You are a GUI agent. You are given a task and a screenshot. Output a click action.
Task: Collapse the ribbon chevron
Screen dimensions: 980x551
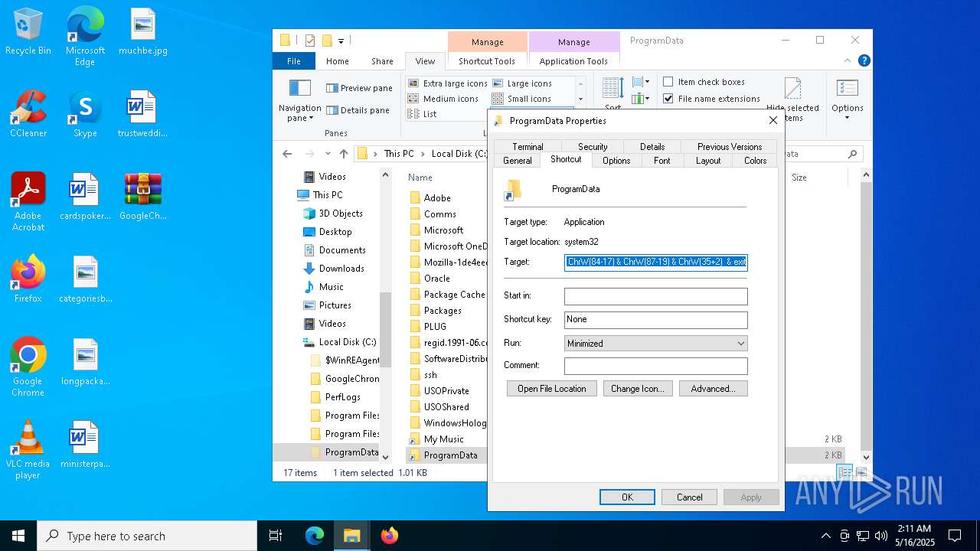(848, 61)
